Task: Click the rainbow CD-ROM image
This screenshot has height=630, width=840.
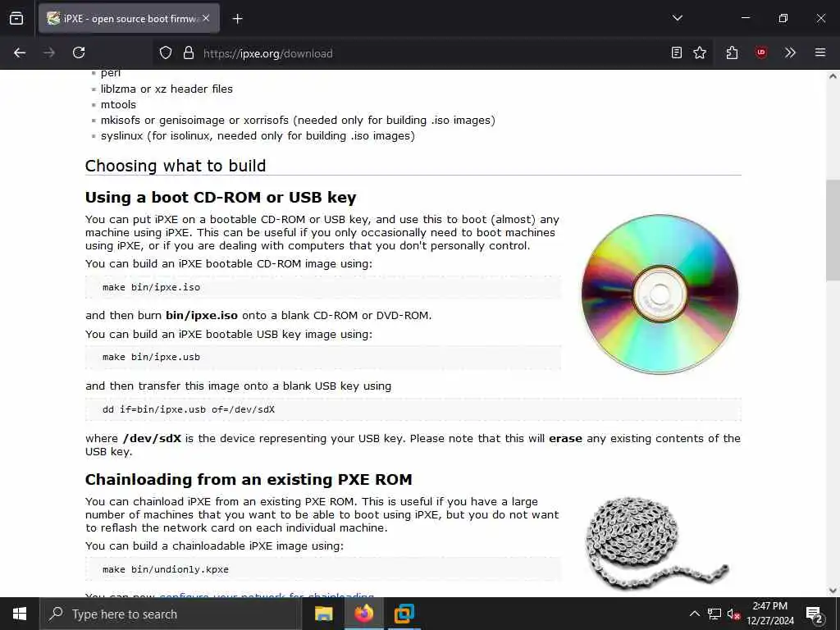Action: (660, 294)
